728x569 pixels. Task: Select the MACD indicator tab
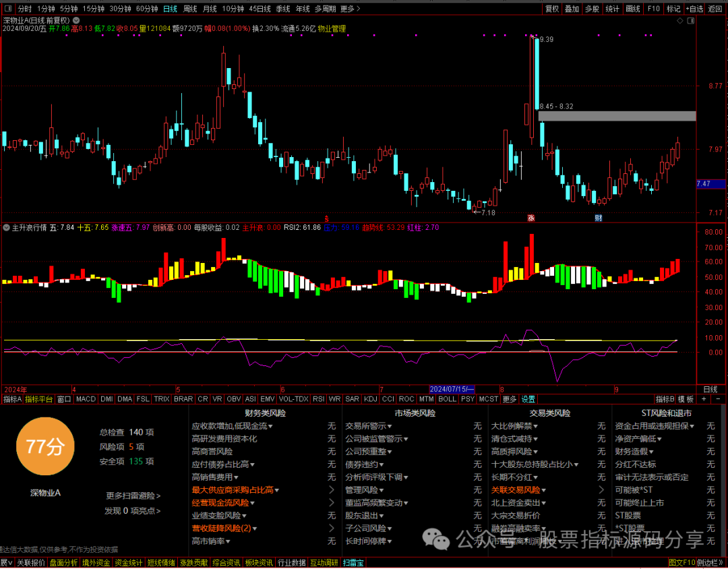click(86, 399)
